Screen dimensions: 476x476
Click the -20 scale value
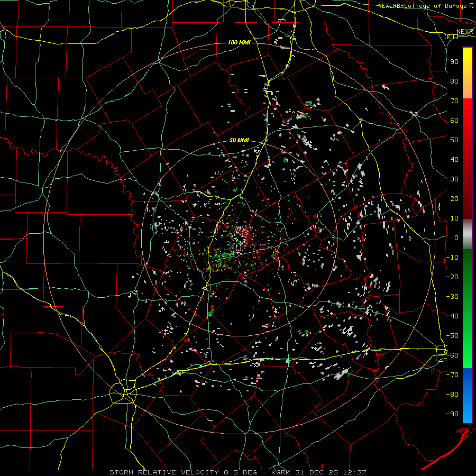(452, 277)
